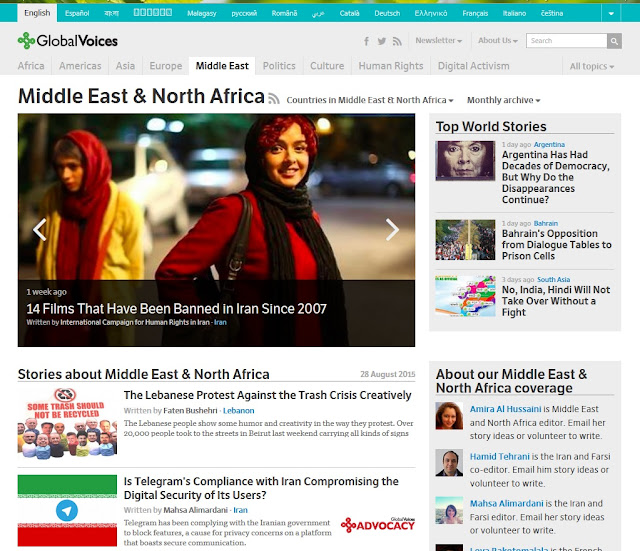Switch site language to Italiano
The image size is (640, 551).
(514, 13)
